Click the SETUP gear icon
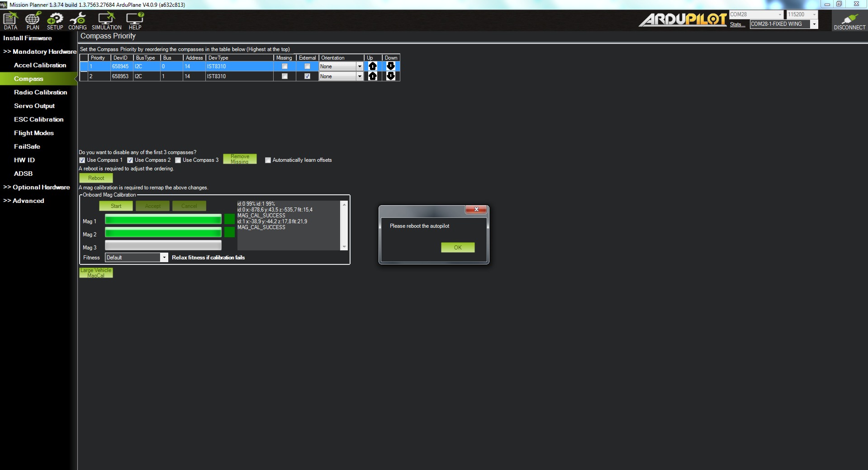 point(55,20)
